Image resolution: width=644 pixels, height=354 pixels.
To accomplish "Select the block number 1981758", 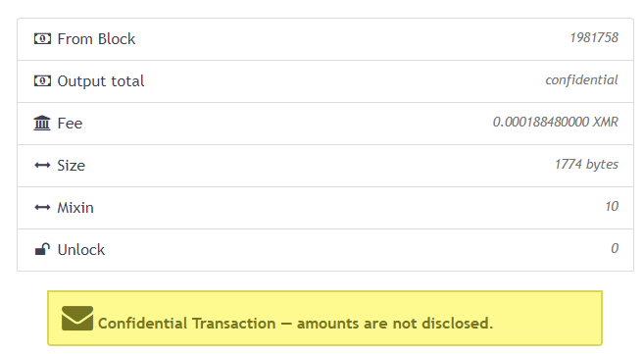I will point(594,38).
